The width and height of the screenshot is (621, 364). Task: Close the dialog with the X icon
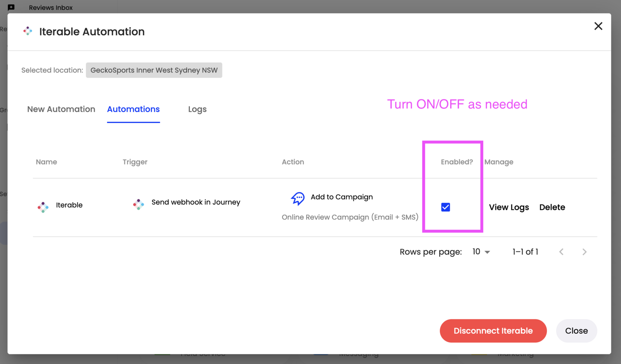click(x=598, y=26)
